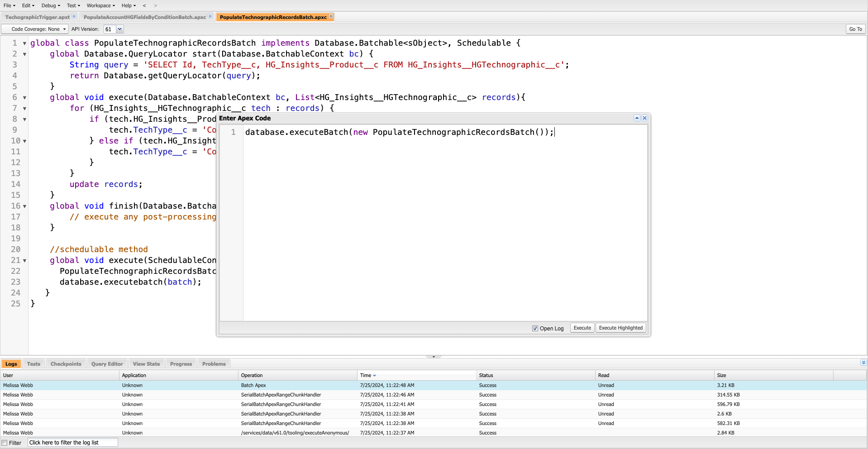Sort logs by User column
868x449 pixels.
[x=60, y=375]
